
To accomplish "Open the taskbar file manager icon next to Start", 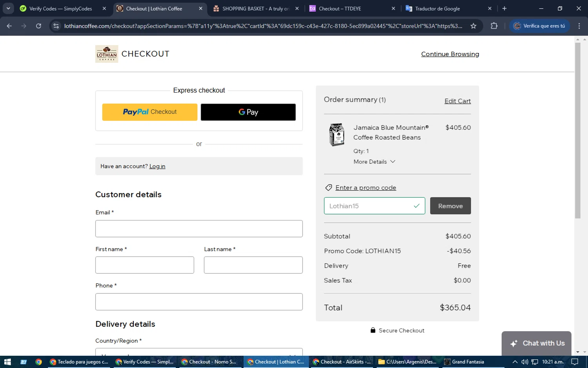I will pos(23,362).
